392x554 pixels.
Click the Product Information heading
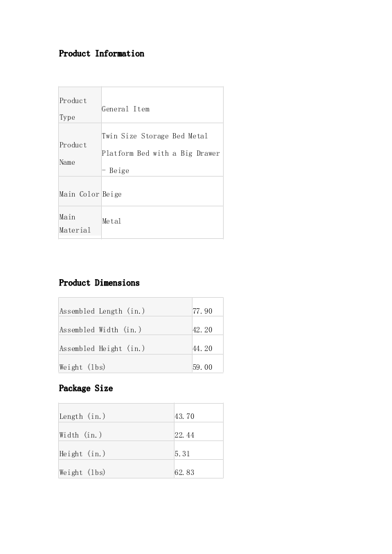tap(101, 54)
